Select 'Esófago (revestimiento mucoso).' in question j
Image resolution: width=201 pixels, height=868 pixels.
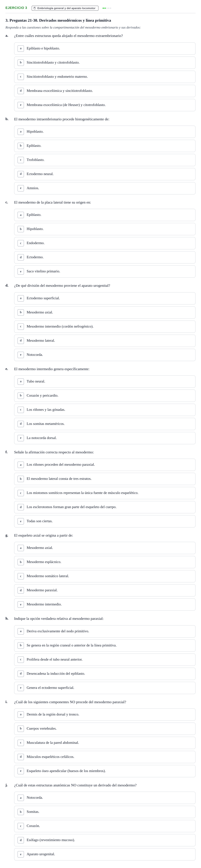pyautogui.click(x=105, y=840)
